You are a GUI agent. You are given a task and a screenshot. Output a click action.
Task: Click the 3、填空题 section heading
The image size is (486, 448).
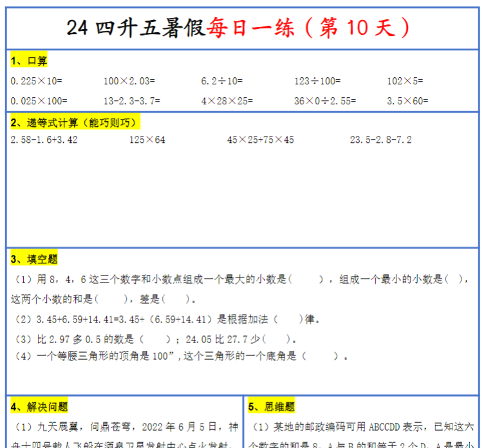click(34, 259)
